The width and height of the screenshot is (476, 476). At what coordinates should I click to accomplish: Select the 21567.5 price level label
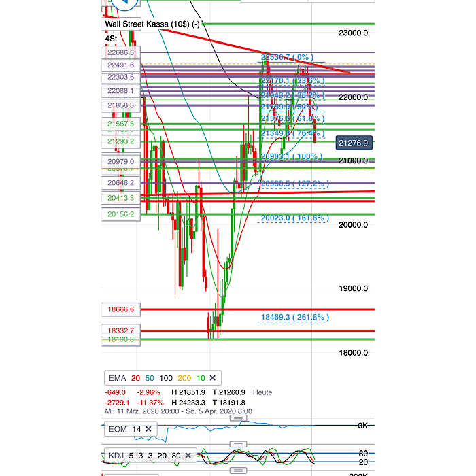(121, 124)
